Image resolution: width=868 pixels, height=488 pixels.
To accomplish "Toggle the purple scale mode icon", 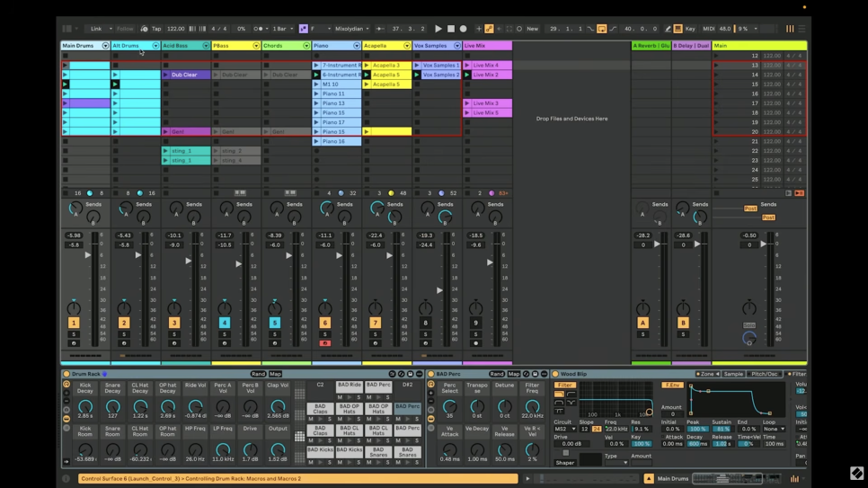I will [304, 29].
